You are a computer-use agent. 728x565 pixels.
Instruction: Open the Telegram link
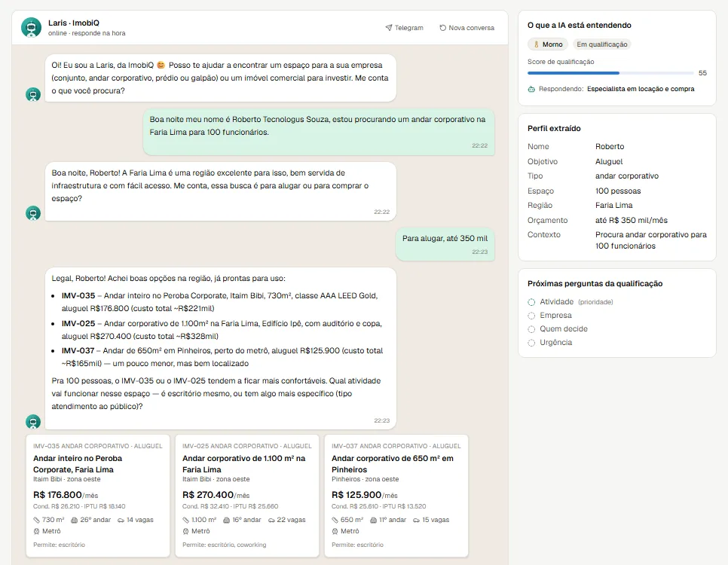(404, 28)
